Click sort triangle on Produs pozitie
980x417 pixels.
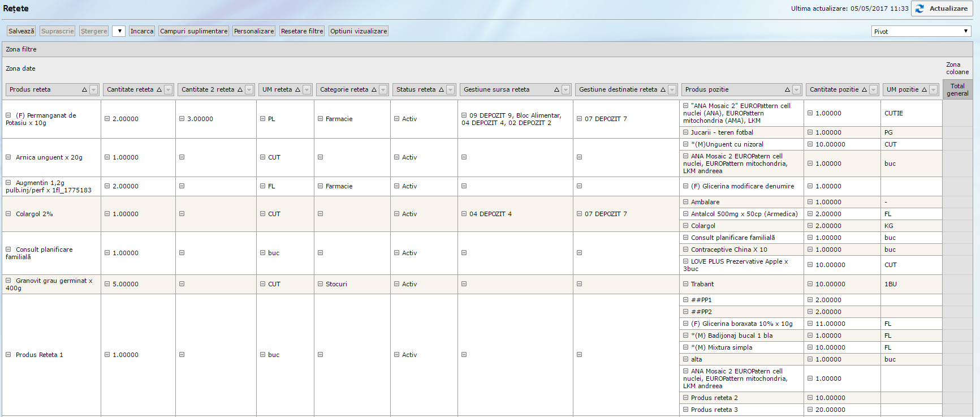pos(787,90)
